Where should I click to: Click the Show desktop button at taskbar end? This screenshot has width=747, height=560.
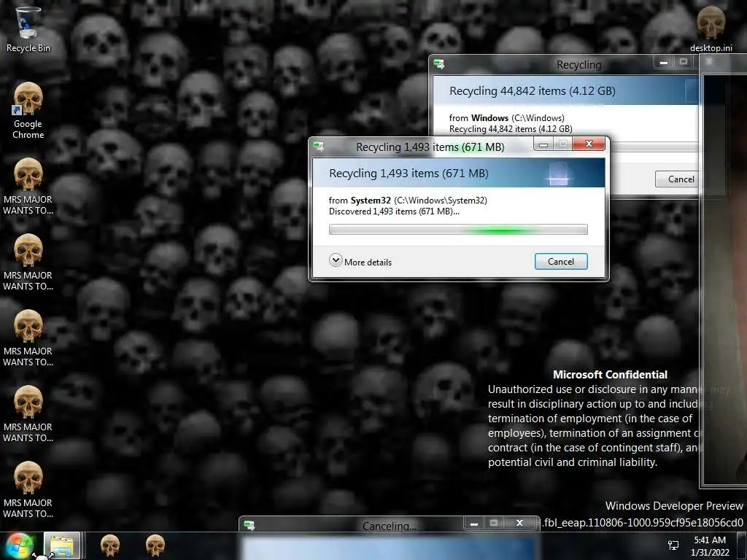pyautogui.click(x=742, y=546)
